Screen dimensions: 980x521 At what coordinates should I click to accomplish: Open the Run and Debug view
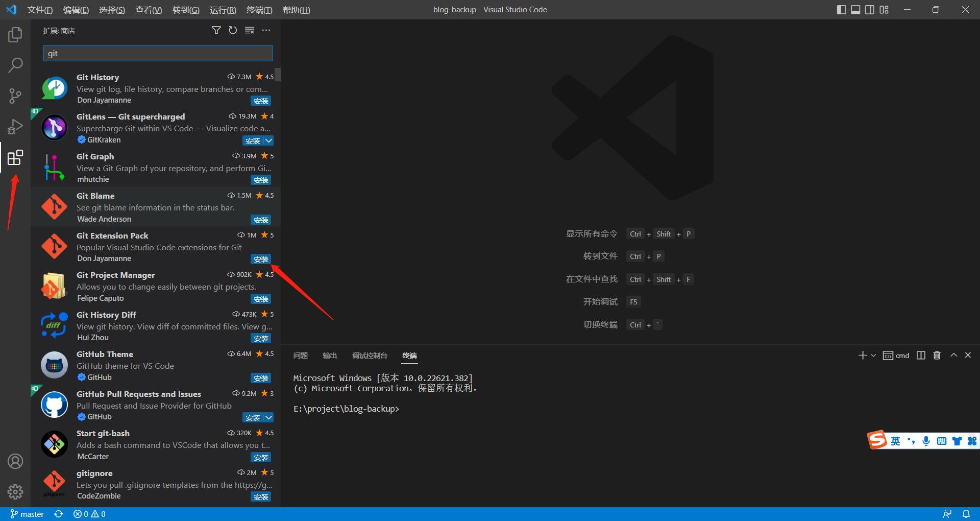[x=15, y=127]
